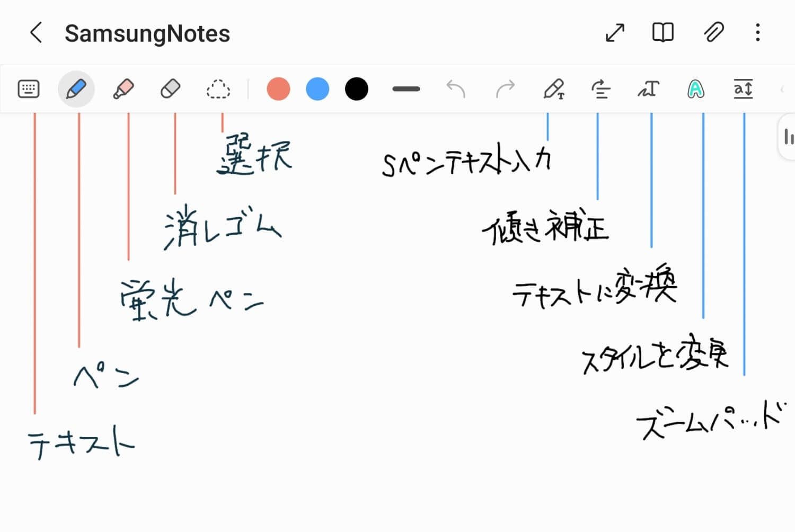795x532 pixels.
Task: Open the pen thickness line setting
Action: click(x=406, y=89)
